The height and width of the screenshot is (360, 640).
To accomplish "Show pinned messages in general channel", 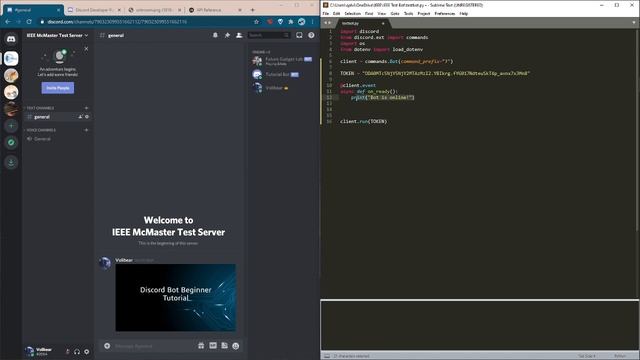I will pyautogui.click(x=227, y=36).
